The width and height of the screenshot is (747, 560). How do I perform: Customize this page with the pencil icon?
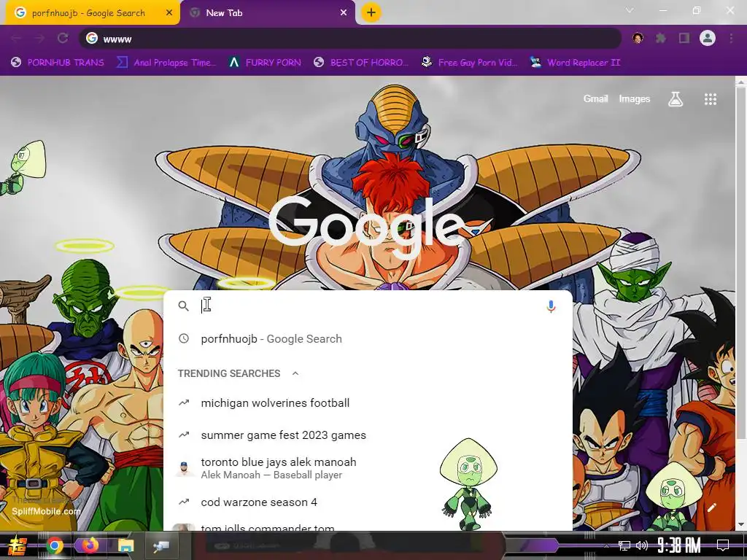[712, 507]
